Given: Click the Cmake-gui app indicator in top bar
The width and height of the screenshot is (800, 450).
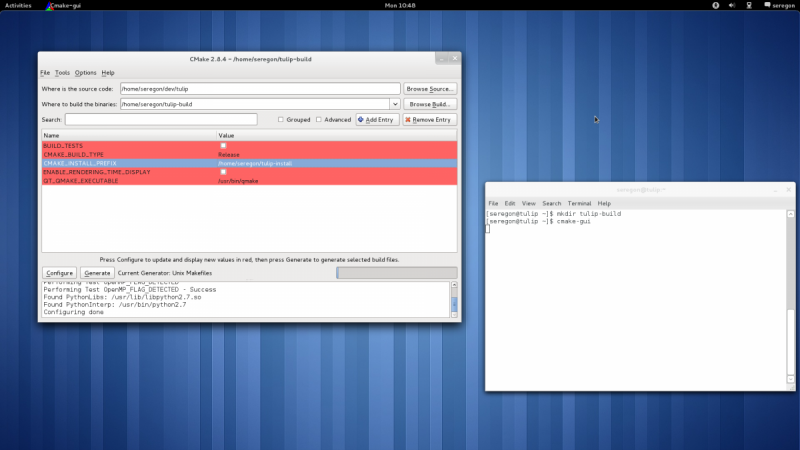Looking at the screenshot, I should pyautogui.click(x=63, y=5).
